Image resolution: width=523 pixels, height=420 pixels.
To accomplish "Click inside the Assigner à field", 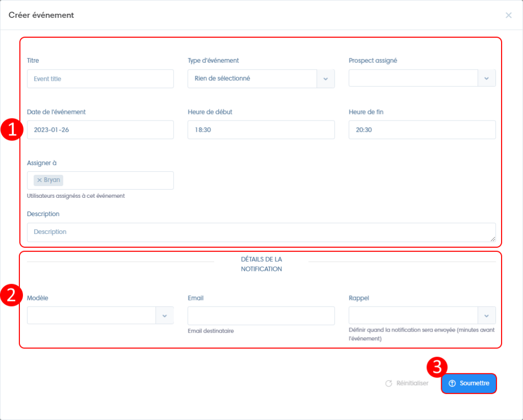I will click(x=117, y=180).
